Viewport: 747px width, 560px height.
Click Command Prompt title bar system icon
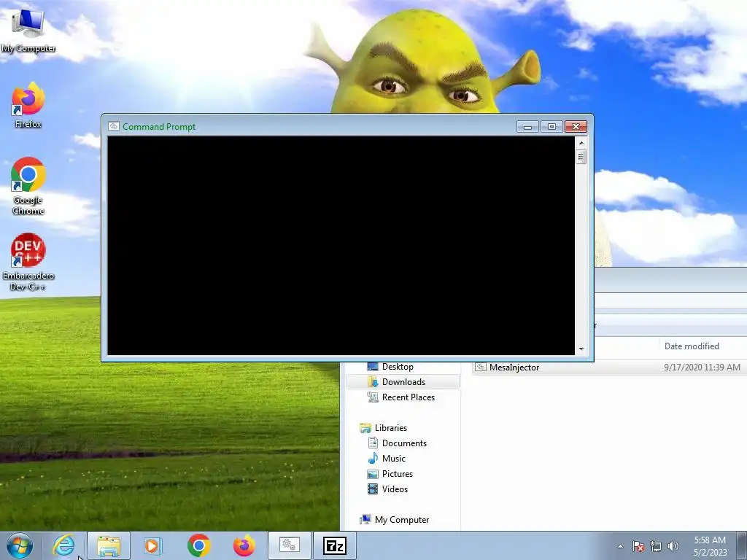coord(113,126)
